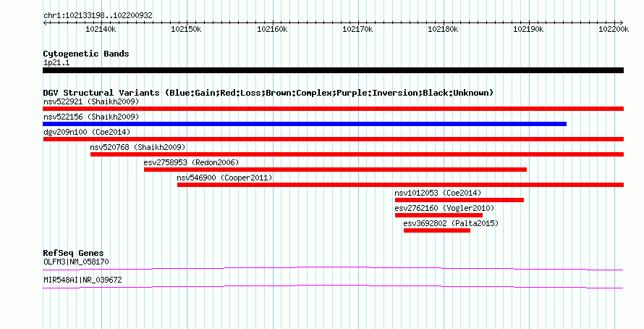Click the nsv1012053 (Coe2014) bar
The width and height of the screenshot is (644, 329).
pyautogui.click(x=459, y=200)
